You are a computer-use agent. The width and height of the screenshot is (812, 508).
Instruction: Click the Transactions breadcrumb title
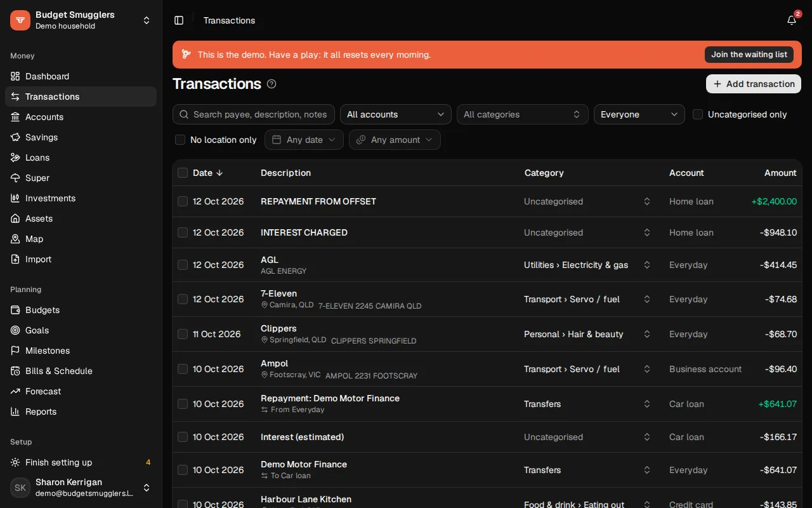pyautogui.click(x=229, y=20)
